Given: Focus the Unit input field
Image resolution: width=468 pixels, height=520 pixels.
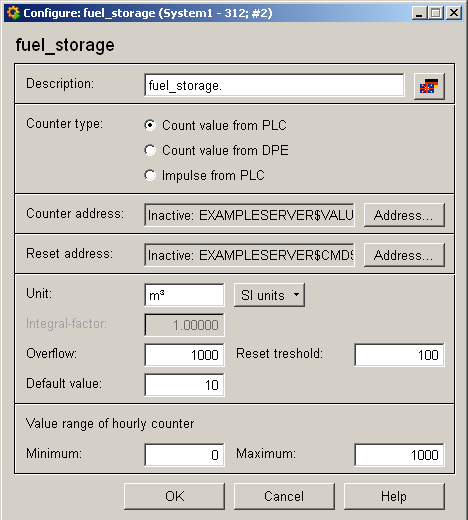Looking at the screenshot, I should (x=184, y=295).
